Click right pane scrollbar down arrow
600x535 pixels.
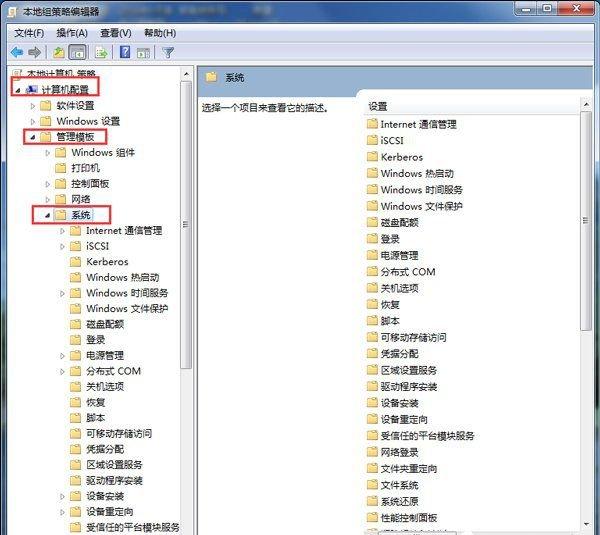point(586,524)
